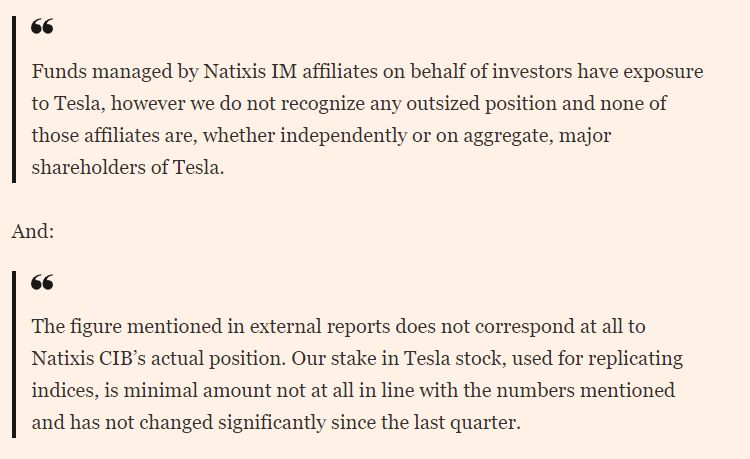Click the quotation mark icon above the figure paragraph

[x=42, y=283]
